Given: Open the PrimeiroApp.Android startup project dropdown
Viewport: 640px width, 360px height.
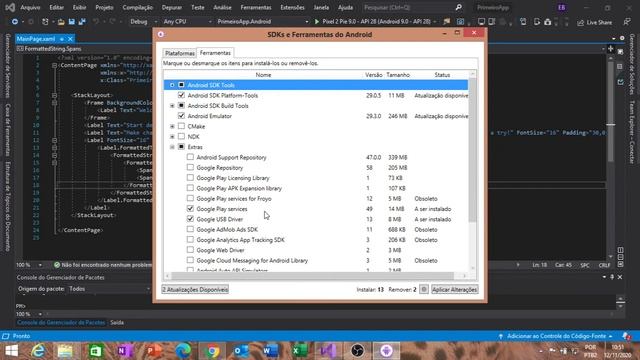Looking at the screenshot, I should 262,22.
